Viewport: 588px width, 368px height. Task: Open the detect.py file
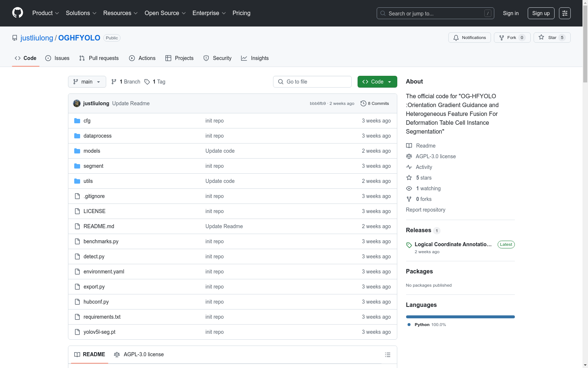pos(94,256)
